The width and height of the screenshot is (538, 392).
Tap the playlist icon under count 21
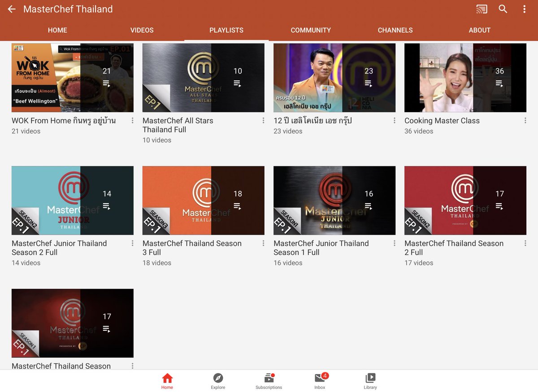107,83
